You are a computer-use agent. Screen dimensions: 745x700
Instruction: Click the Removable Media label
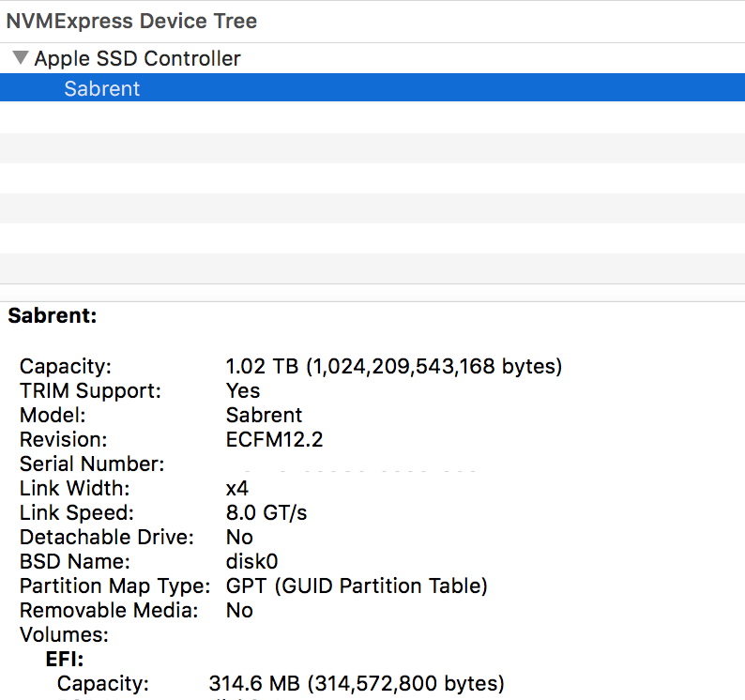click(109, 611)
